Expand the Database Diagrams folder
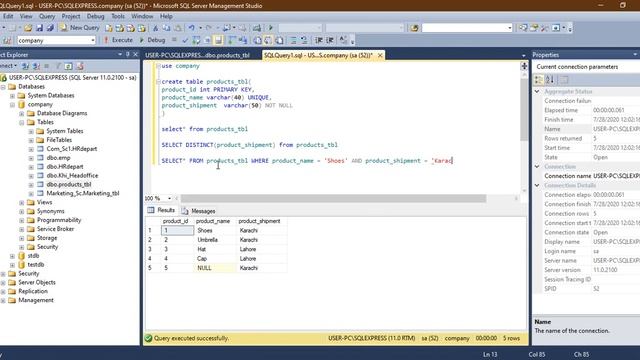The image size is (640, 360). pyautogui.click(x=22, y=113)
